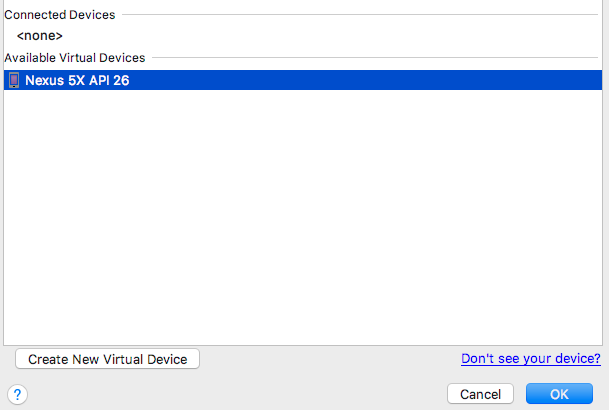This screenshot has height=410, width=609.
Task: Click the Create New Virtual Device button
Action: coord(108,359)
